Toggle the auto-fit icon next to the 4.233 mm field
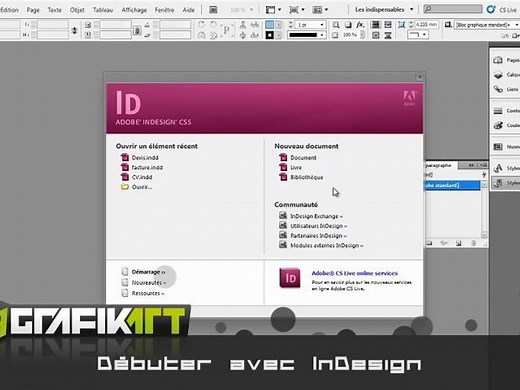 tap(402, 24)
